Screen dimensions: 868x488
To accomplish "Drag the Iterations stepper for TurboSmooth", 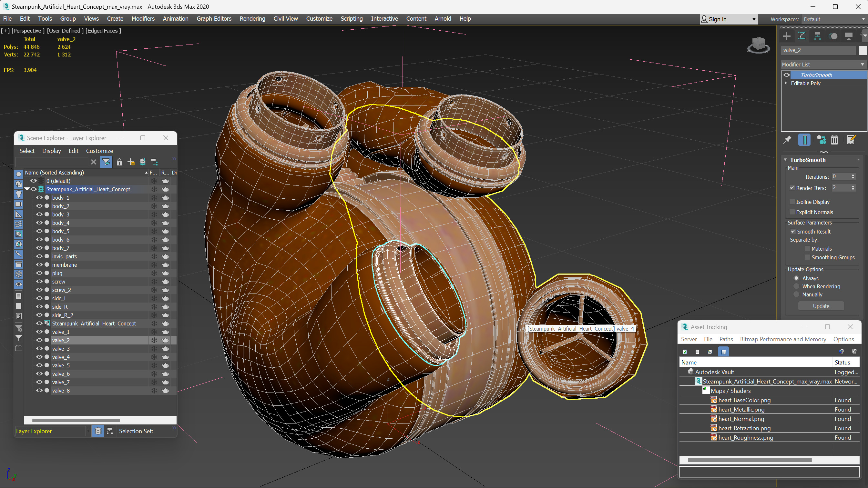I will click(x=854, y=176).
